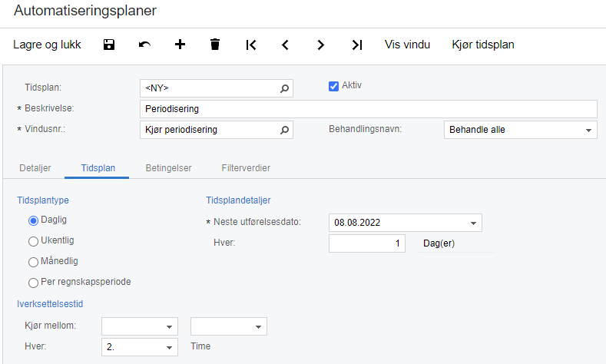Pick Per regnskapsperiode radio option
The width and height of the screenshot is (606, 364).
coord(33,283)
